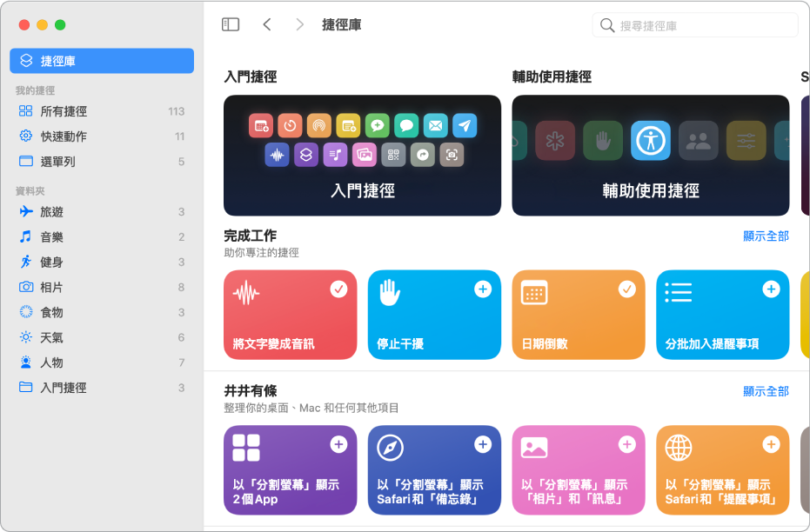Click the grid icon beside 所有捷徑
810x532 pixels.
tap(26, 111)
